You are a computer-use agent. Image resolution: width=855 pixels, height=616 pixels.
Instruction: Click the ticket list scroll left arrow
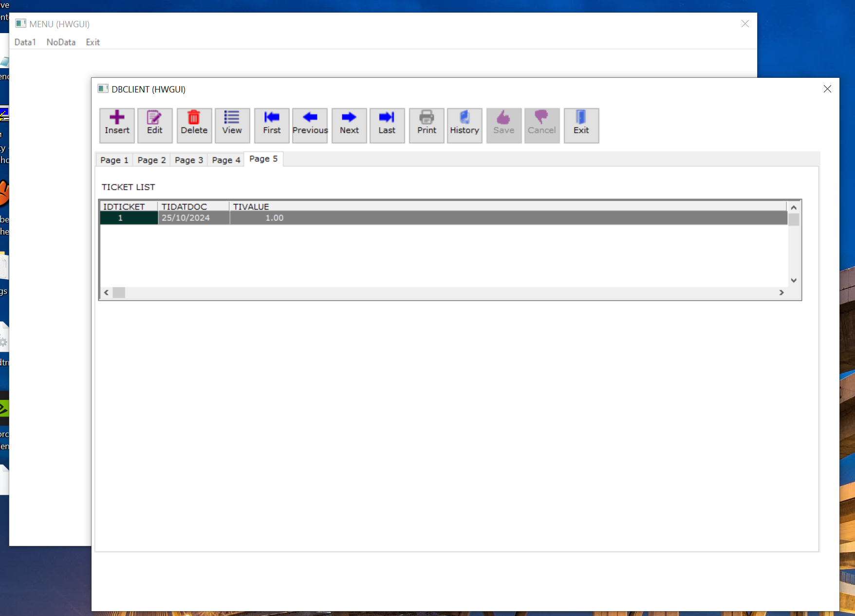[106, 292]
